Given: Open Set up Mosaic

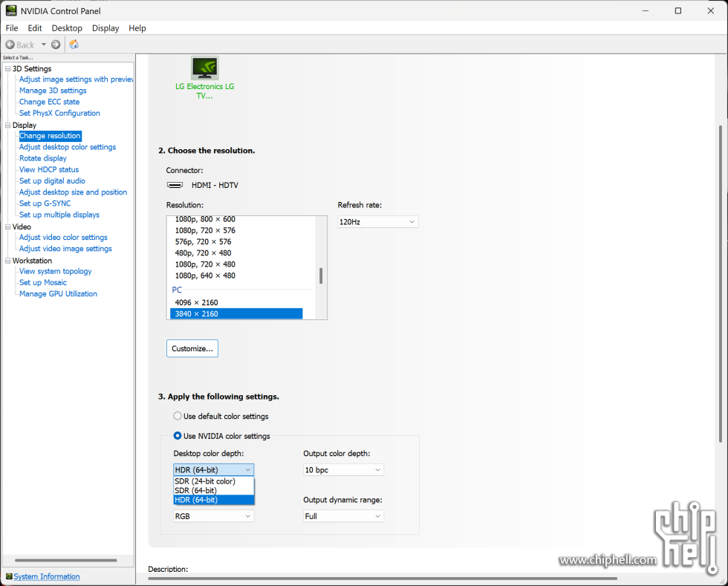Looking at the screenshot, I should (43, 282).
